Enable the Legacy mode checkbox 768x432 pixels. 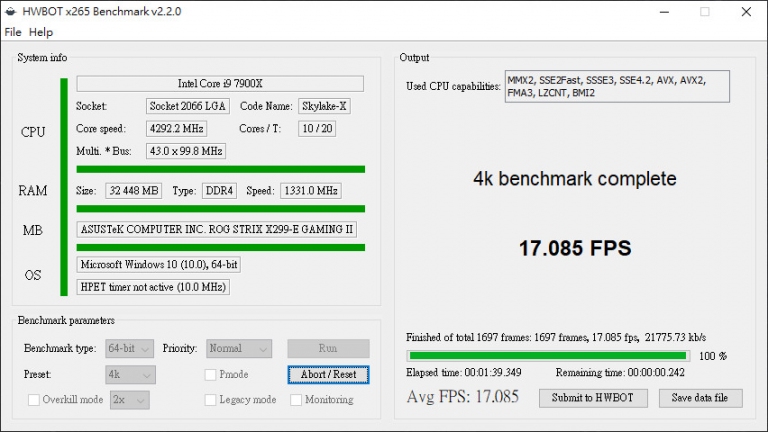tap(211, 400)
